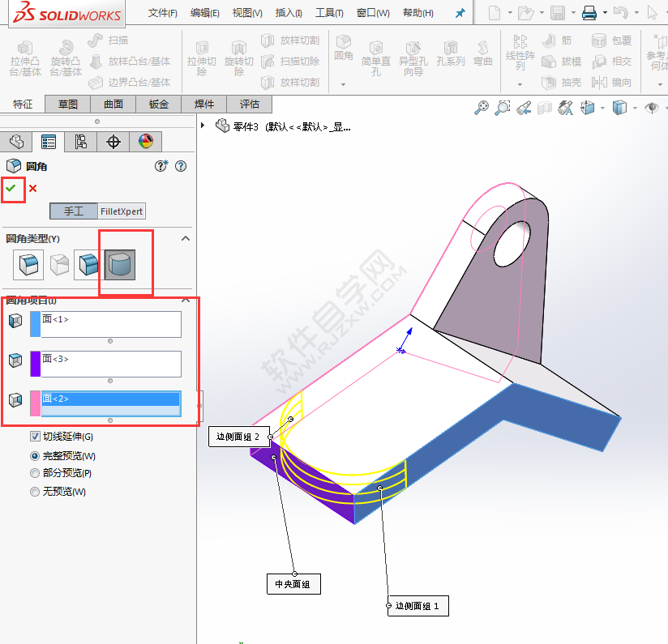Choose variable size fillet type icon
Viewport: 668px width, 644px height.
coord(59,264)
